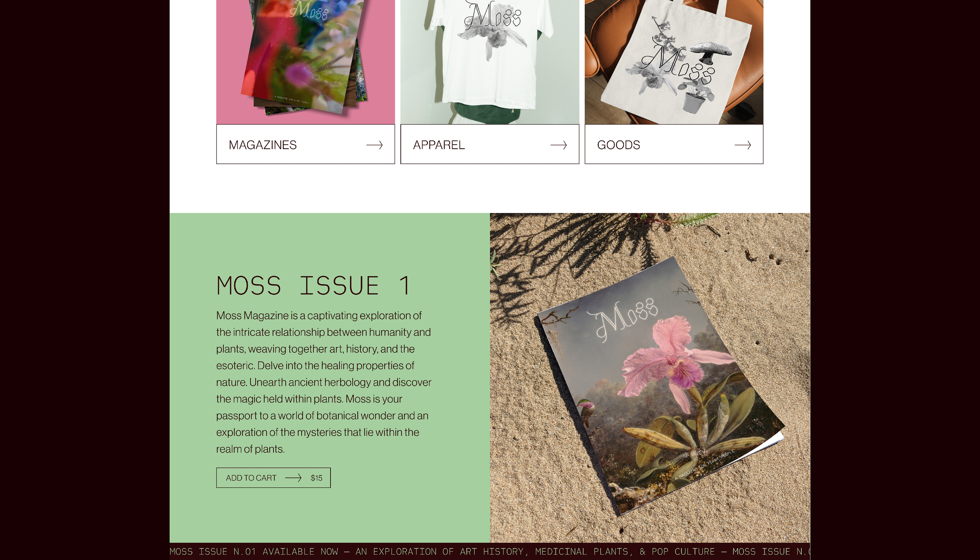
Task: Click the arrow icon beside MAGAZINES
Action: click(x=374, y=145)
